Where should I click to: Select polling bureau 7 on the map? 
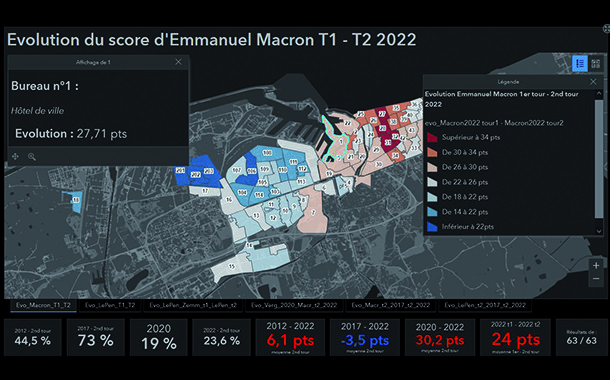(313, 212)
